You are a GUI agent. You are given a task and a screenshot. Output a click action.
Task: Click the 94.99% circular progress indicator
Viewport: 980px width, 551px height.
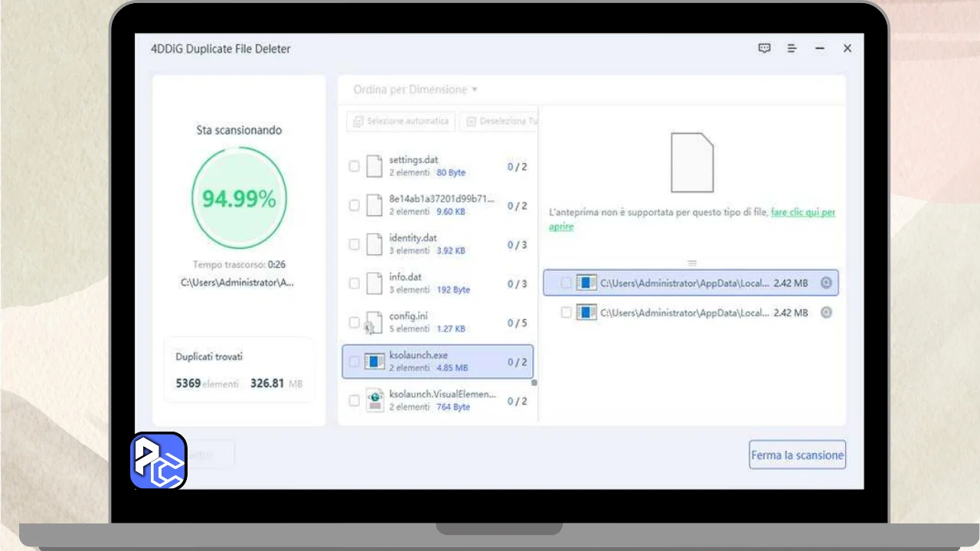(x=239, y=199)
